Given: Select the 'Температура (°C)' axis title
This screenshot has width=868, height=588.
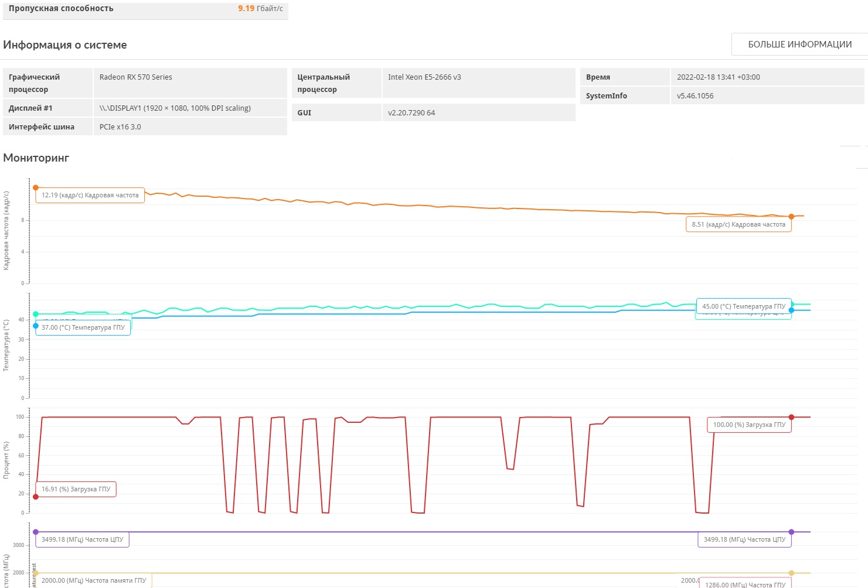Looking at the screenshot, I should (x=6, y=346).
